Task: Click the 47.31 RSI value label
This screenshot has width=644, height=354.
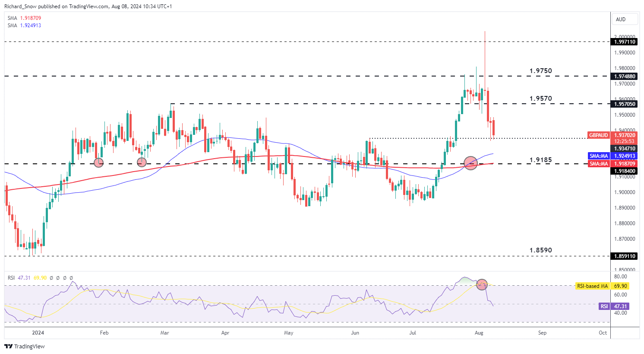Action: click(620, 306)
